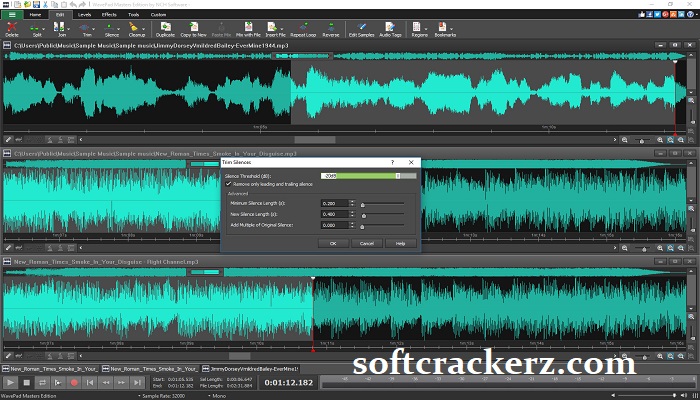The height and width of the screenshot is (400, 700).
Task: Click the Duplicate tool
Action: click(x=165, y=29)
